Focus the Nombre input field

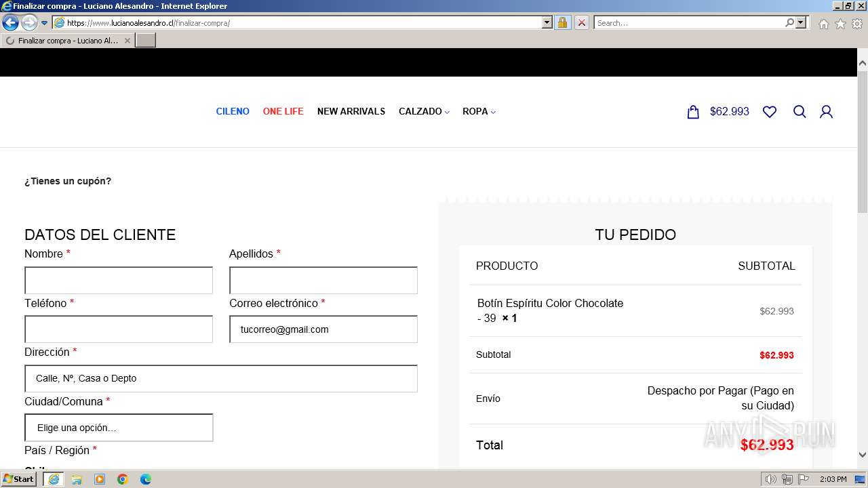119,280
